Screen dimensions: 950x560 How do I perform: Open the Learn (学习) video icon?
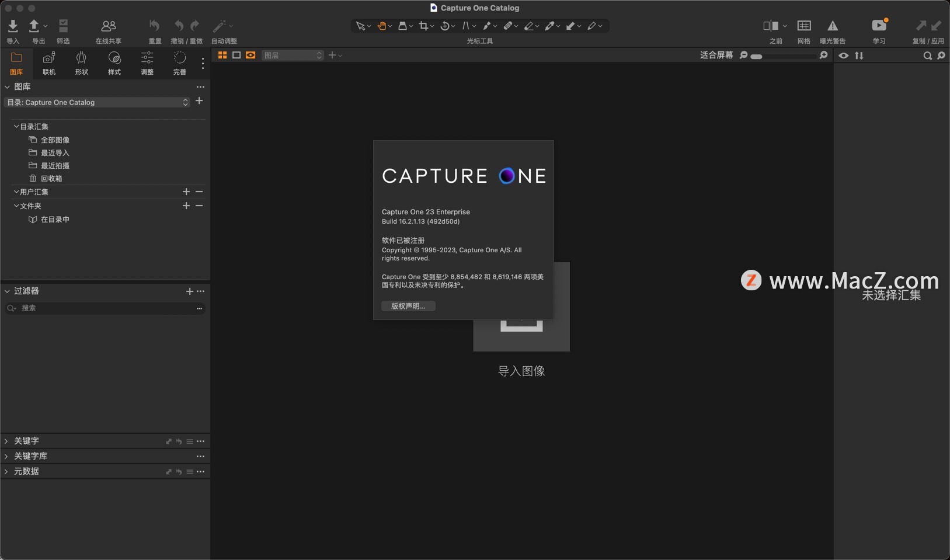[879, 25]
